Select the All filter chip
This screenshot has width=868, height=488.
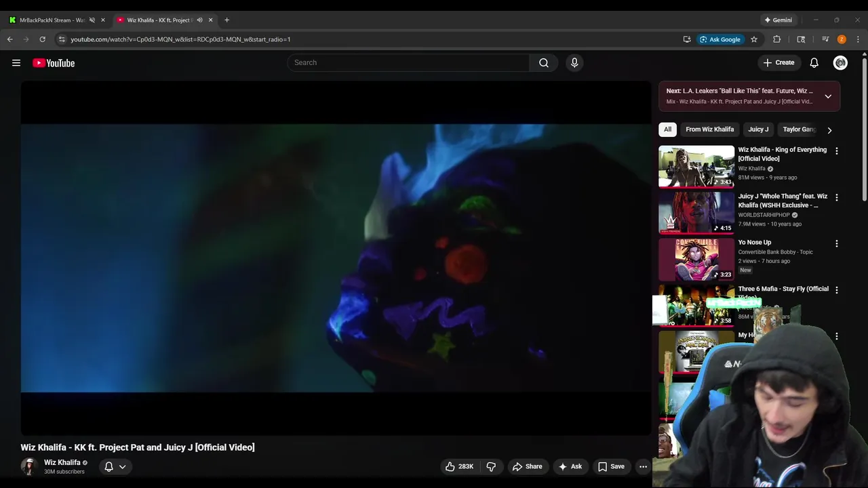click(x=667, y=129)
